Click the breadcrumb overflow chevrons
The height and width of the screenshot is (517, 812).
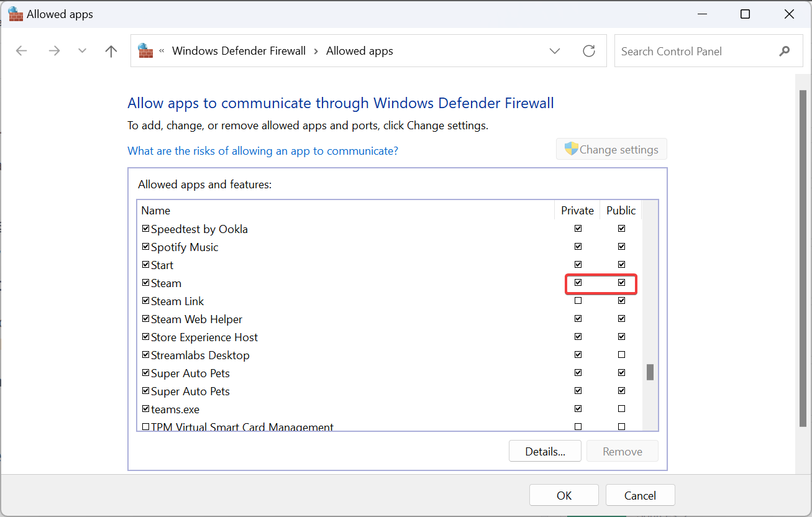[x=162, y=51]
